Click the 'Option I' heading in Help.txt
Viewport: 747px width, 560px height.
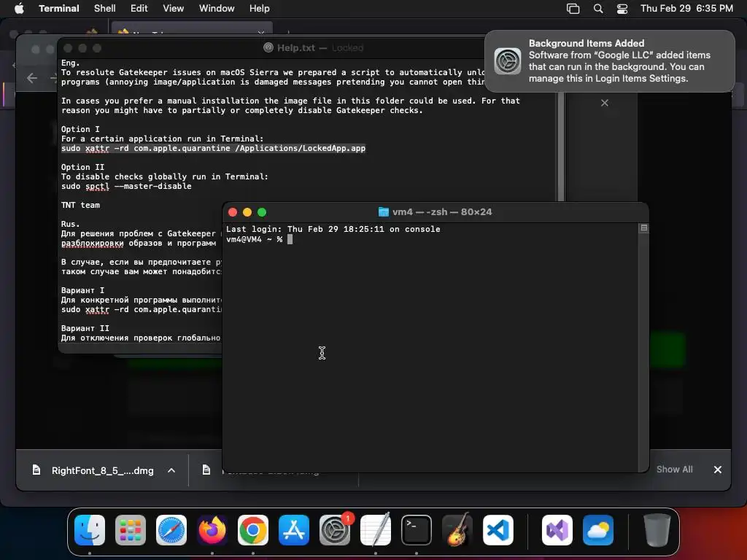click(80, 129)
